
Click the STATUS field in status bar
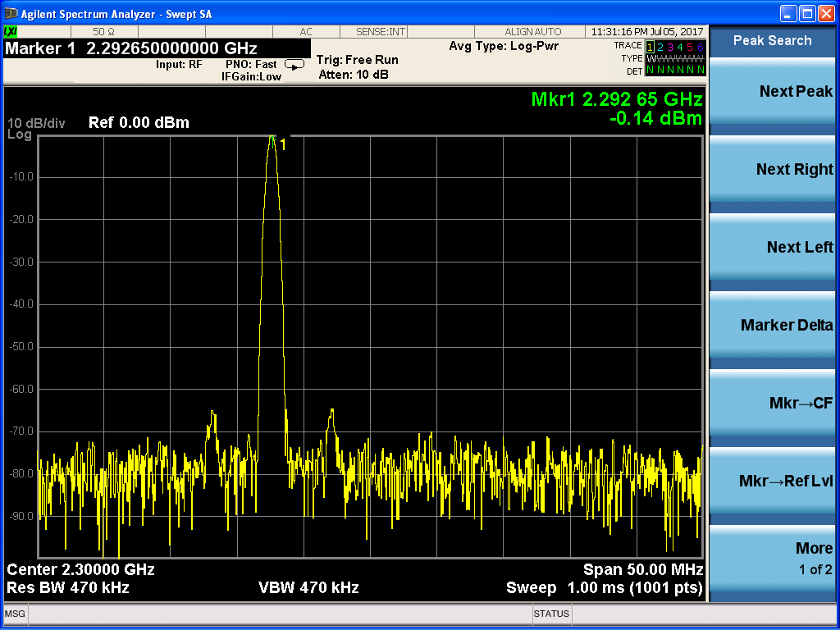coord(551,614)
